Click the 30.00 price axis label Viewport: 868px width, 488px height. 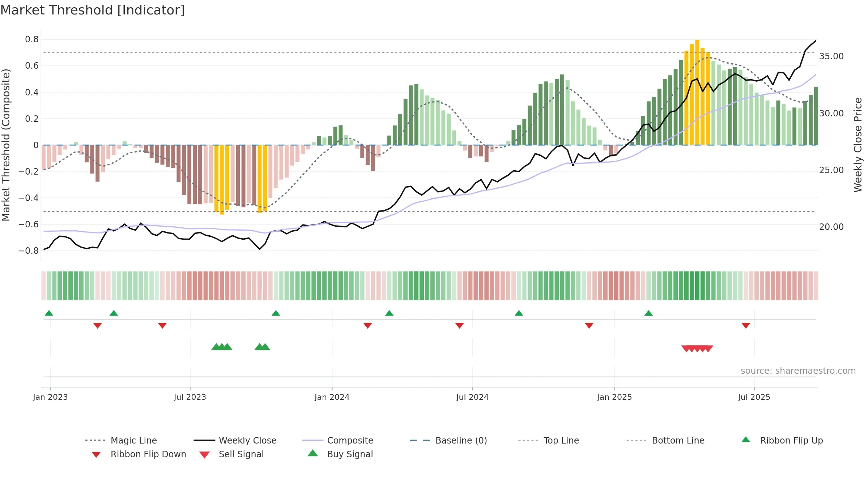(831, 113)
